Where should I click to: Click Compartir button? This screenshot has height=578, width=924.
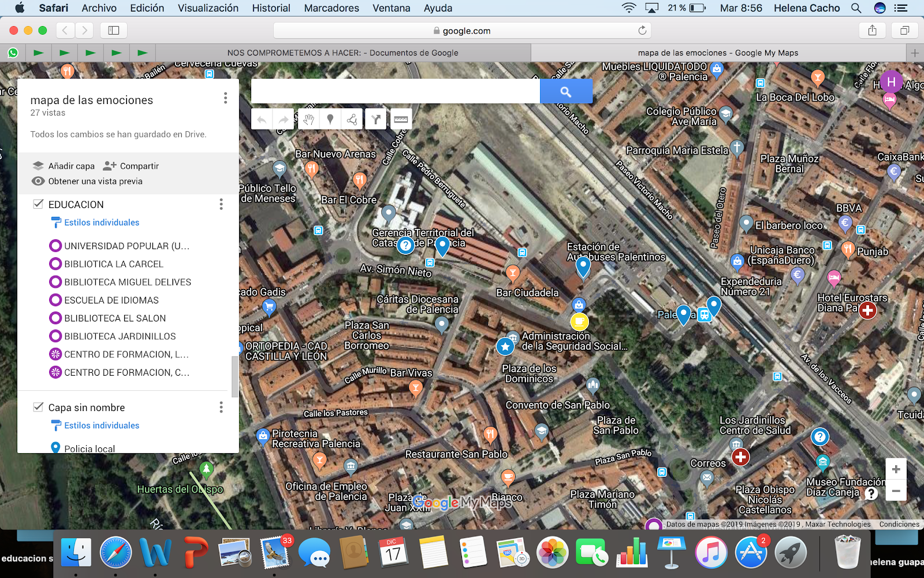(x=131, y=166)
